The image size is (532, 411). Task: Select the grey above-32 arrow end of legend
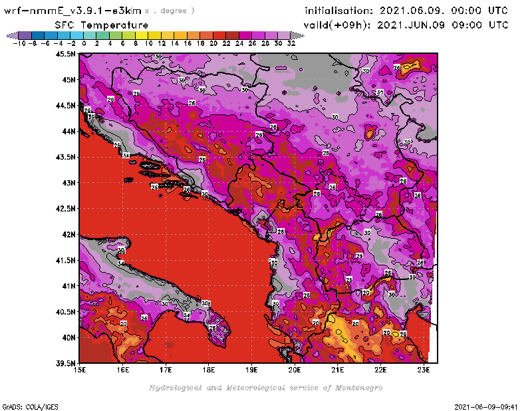(297, 35)
